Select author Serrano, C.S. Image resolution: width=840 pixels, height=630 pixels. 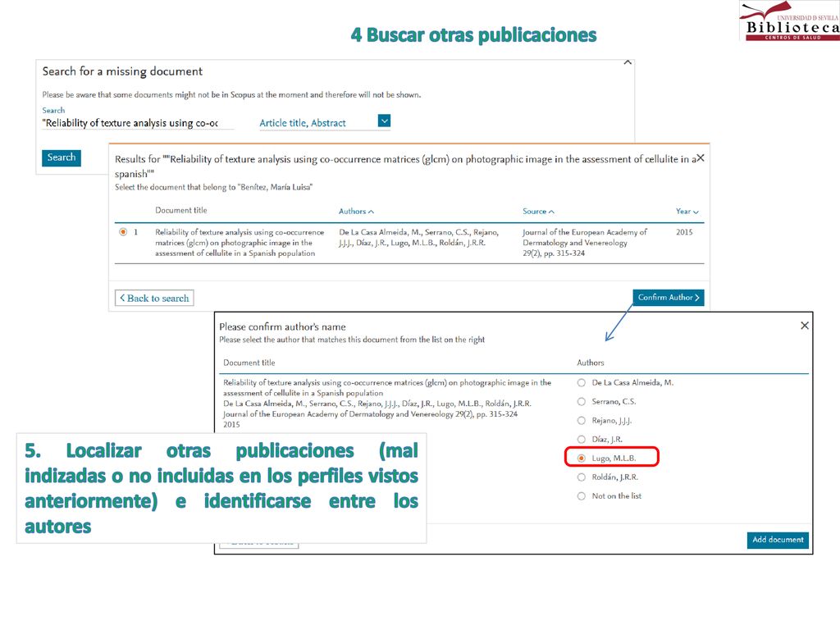582,401
